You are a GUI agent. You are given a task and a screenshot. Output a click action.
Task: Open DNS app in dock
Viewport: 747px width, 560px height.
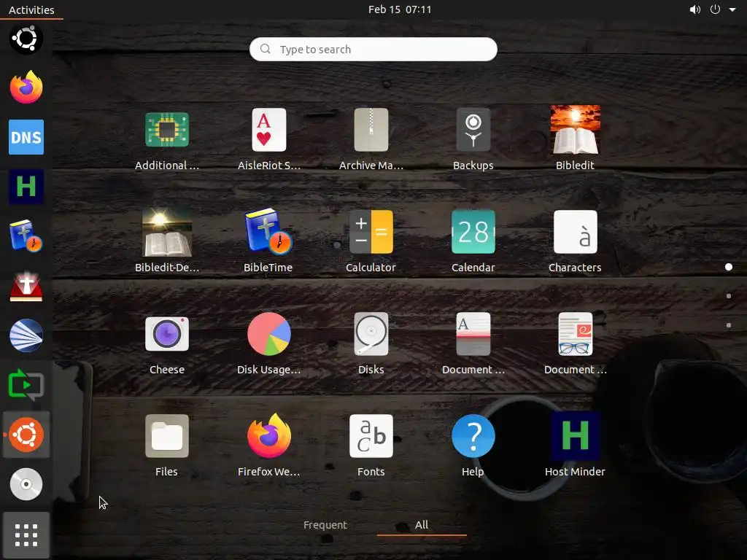(26, 137)
